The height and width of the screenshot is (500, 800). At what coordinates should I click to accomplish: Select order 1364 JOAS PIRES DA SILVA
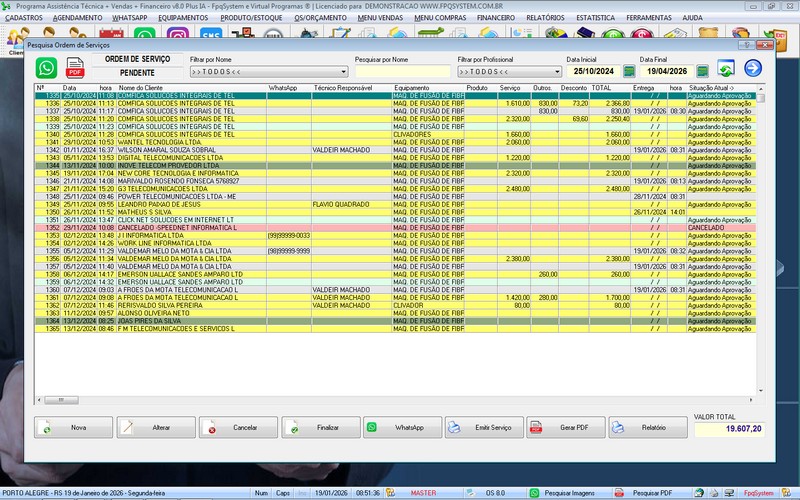395,321
